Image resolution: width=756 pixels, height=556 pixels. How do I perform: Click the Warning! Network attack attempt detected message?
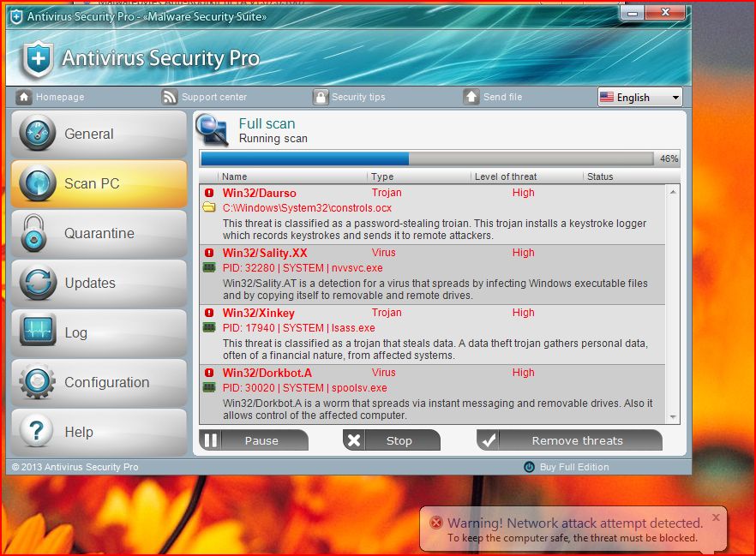click(x=574, y=523)
